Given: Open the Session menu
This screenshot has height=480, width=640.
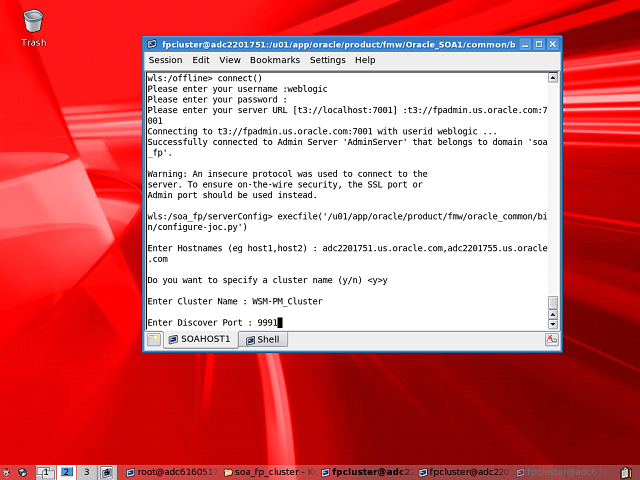Looking at the screenshot, I should click(x=165, y=60).
